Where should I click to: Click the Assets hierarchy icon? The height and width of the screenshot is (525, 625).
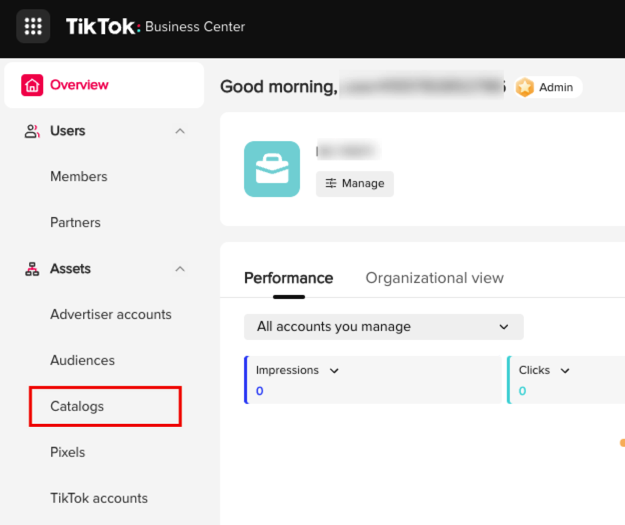point(33,269)
